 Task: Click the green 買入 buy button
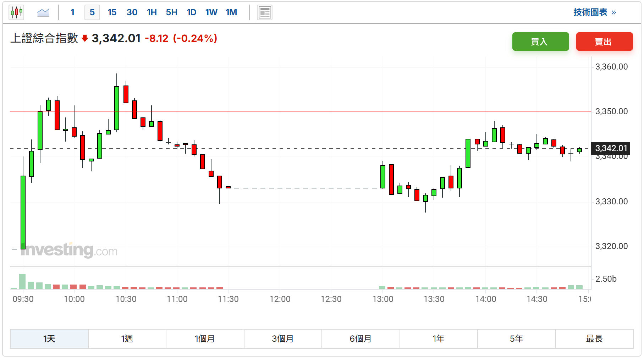540,42
